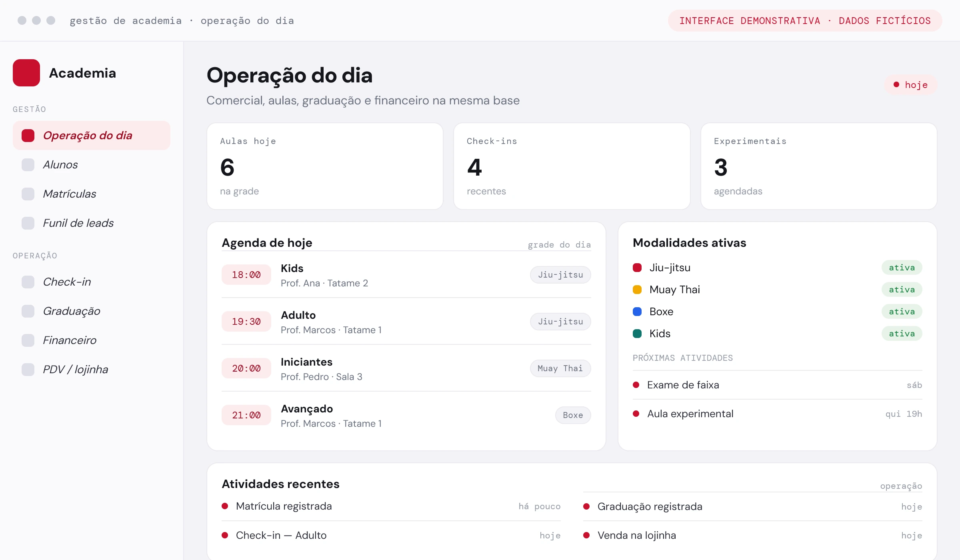
Task: Click the Financeiro sidebar icon
Action: pyautogui.click(x=28, y=340)
